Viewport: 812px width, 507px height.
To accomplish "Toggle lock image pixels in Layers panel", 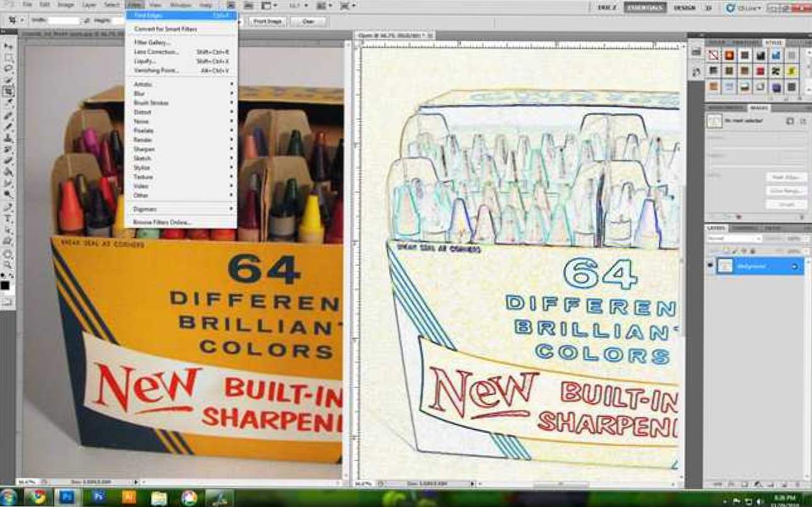I will [734, 251].
